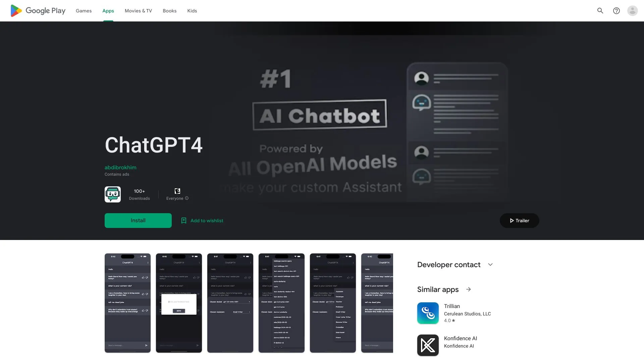Click the first app screenshot thumbnail
Screen dimensions: 644x362
(127, 303)
